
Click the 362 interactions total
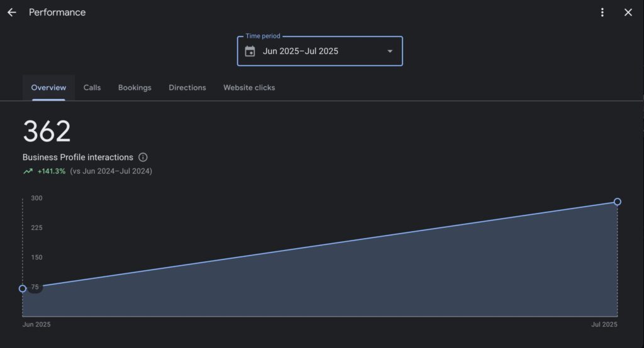pyautogui.click(x=47, y=131)
